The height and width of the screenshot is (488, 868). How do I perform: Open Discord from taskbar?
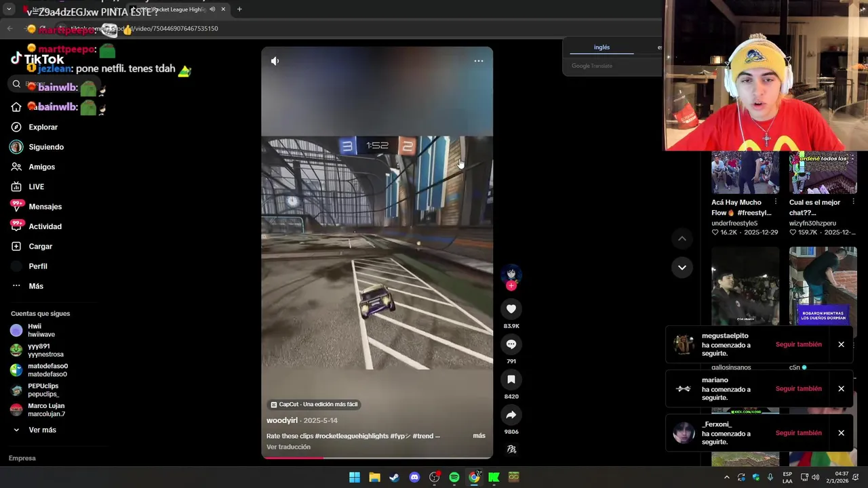414,478
